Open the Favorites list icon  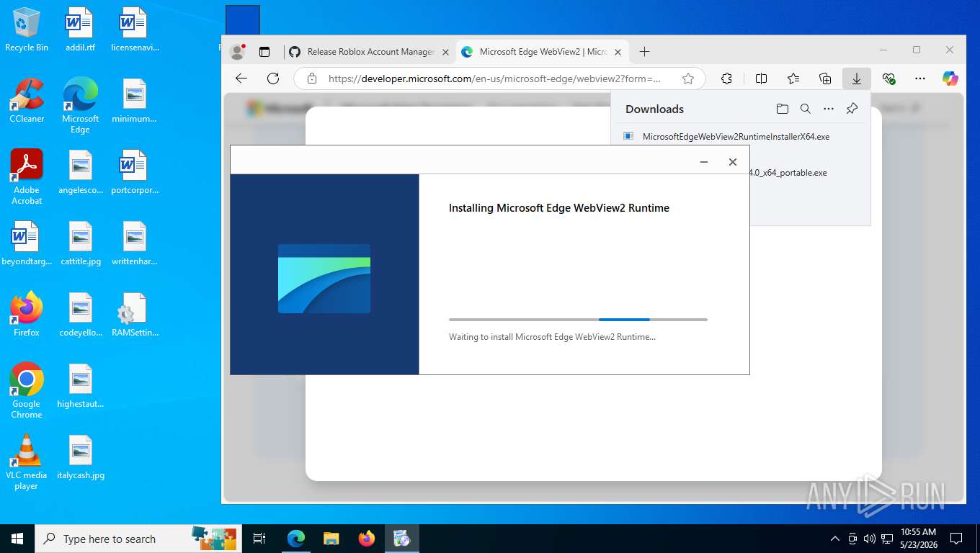coord(793,78)
